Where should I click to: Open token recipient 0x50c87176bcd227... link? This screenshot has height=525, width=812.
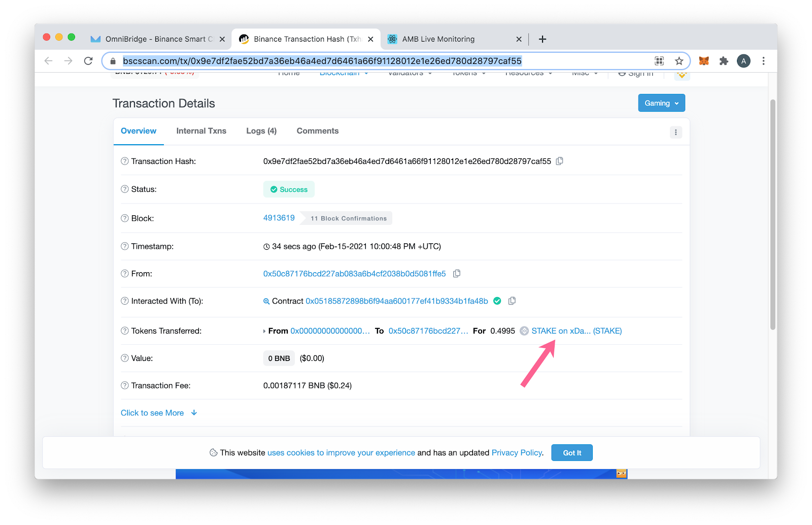428,331
